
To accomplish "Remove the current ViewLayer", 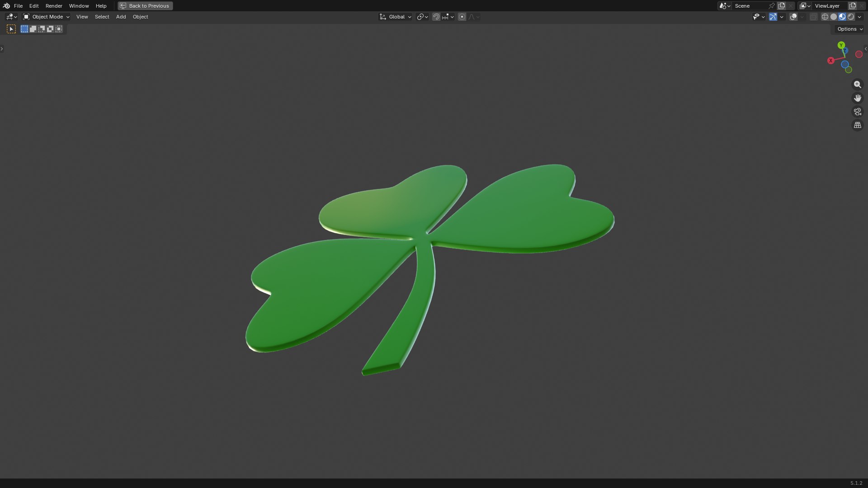I will click(862, 6).
